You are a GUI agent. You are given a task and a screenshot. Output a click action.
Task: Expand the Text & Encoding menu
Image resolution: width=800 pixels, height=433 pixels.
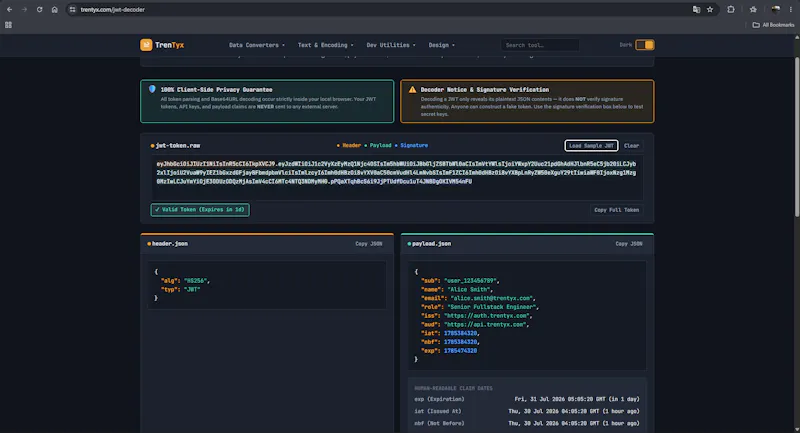[x=326, y=45]
